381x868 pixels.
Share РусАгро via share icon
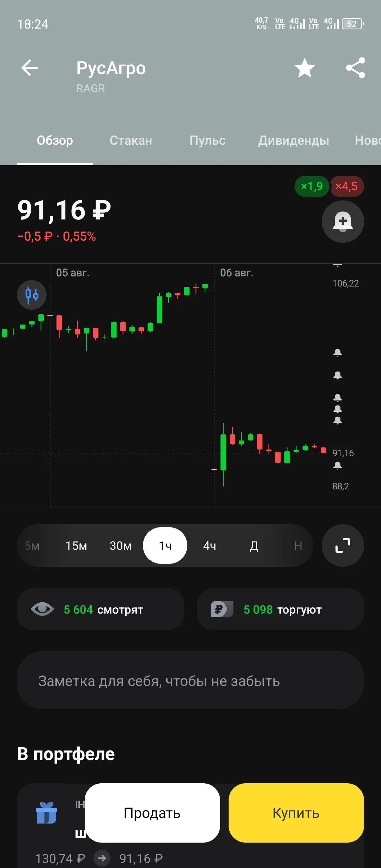tap(356, 68)
